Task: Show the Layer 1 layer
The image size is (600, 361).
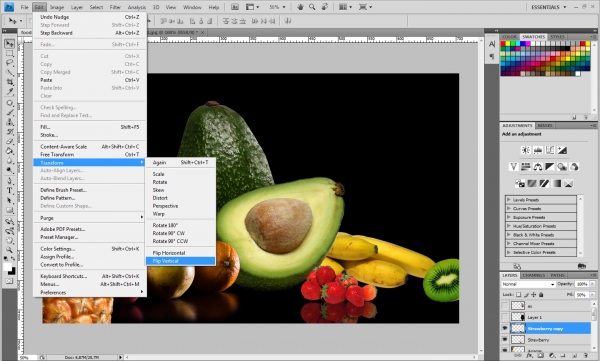Action: pos(505,317)
